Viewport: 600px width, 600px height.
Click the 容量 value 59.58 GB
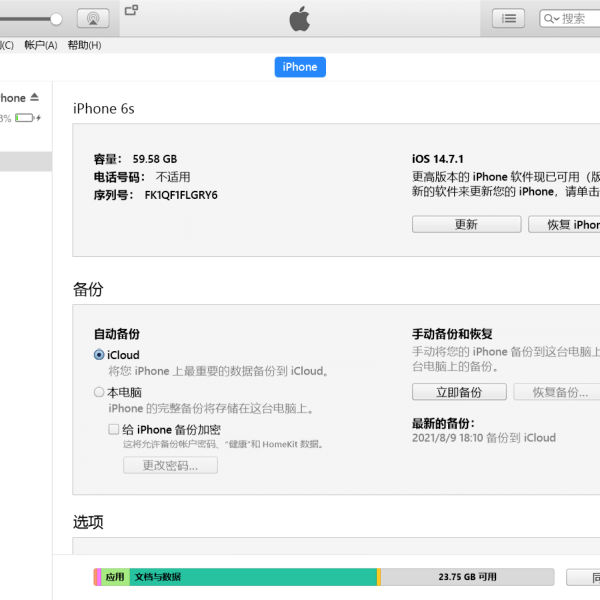point(155,159)
